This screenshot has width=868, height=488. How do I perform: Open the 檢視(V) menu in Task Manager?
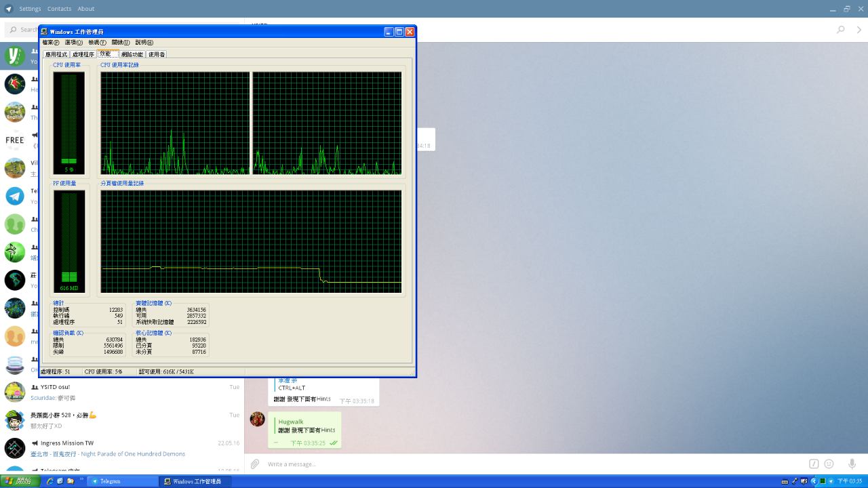pos(97,43)
